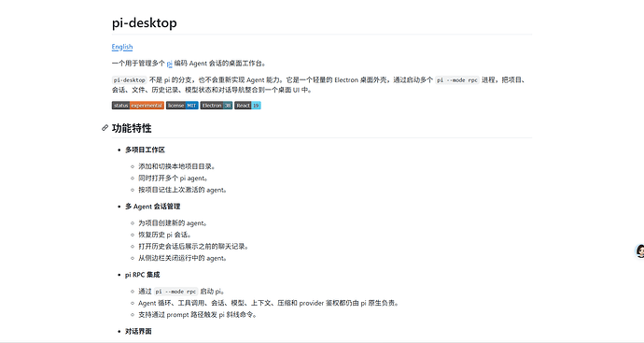Click the pi --mode rpc code in RPC list
The width and height of the screenshot is (644, 343).
(x=176, y=292)
